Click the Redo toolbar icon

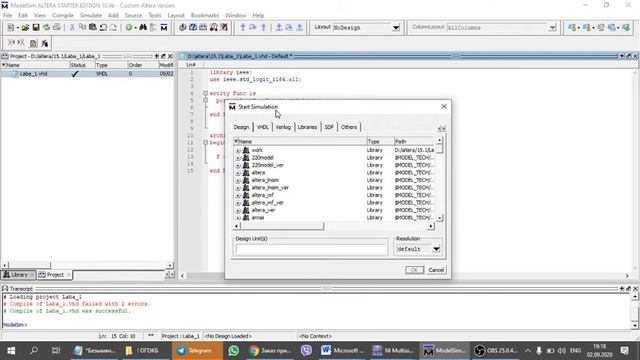(x=113, y=27)
